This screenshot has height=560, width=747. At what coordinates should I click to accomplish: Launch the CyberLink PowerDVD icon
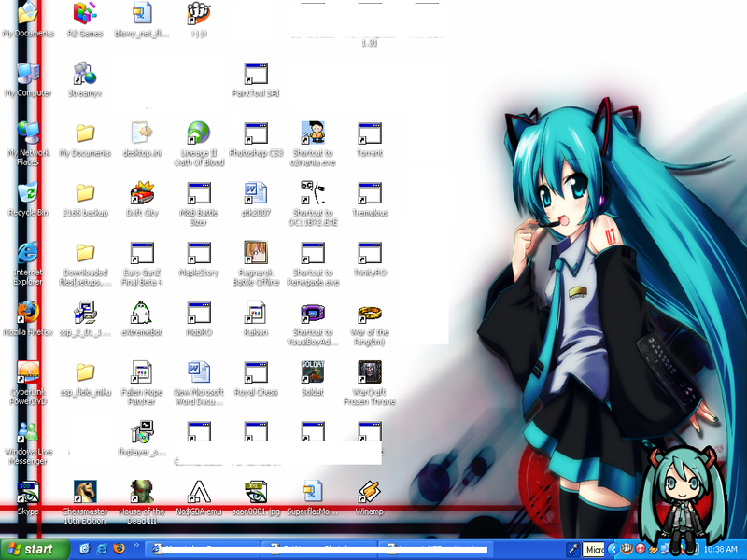point(28,372)
